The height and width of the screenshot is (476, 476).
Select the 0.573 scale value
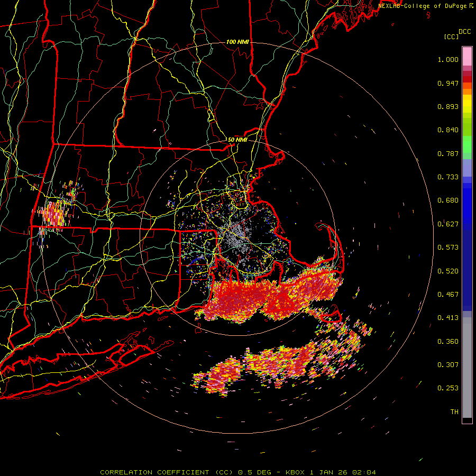(x=448, y=248)
